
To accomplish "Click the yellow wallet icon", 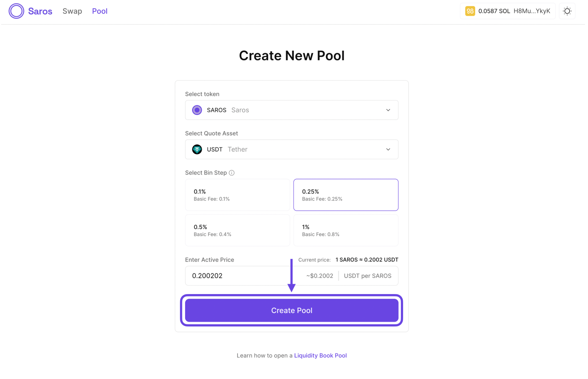I will pyautogui.click(x=470, y=11).
